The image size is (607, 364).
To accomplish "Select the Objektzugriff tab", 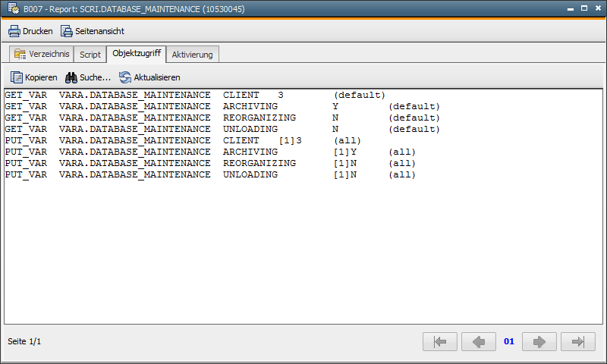I will 137,53.
